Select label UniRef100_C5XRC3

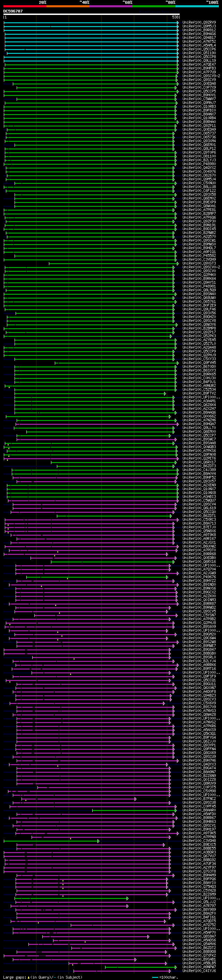199,519
